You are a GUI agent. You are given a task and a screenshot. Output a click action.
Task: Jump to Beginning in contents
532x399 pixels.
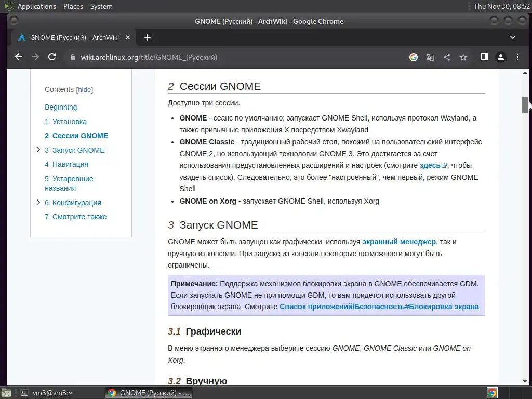click(x=61, y=107)
